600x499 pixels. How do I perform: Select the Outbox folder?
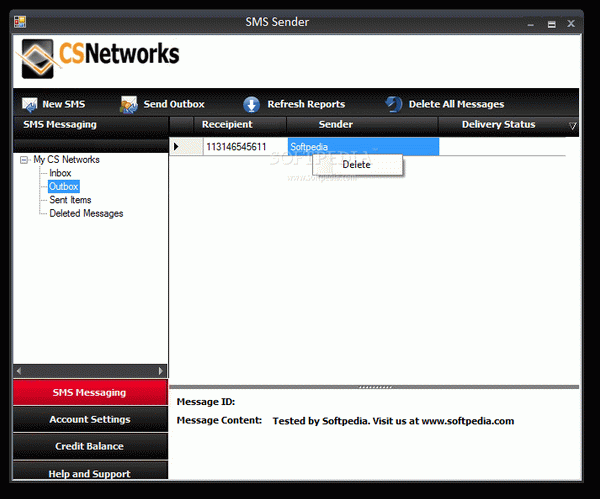[64, 186]
